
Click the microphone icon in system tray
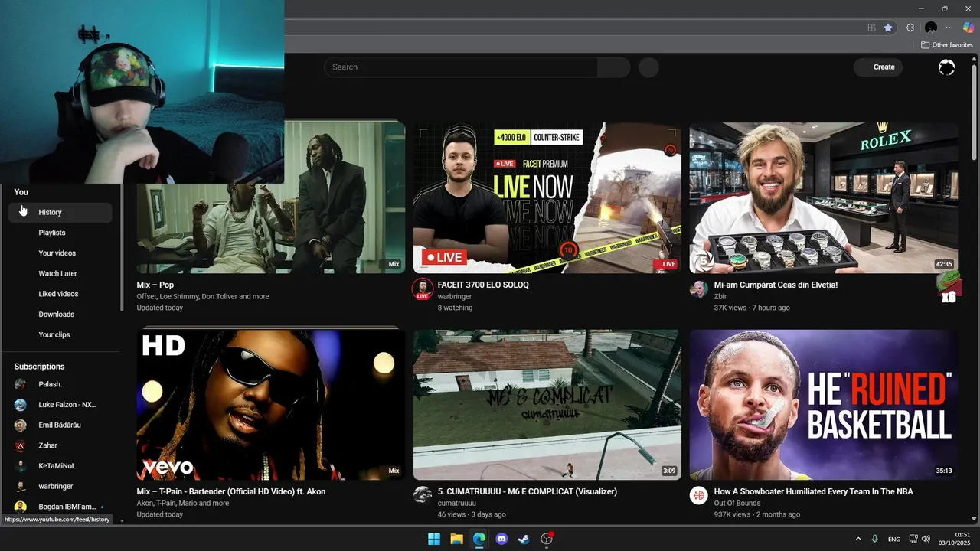(875, 539)
